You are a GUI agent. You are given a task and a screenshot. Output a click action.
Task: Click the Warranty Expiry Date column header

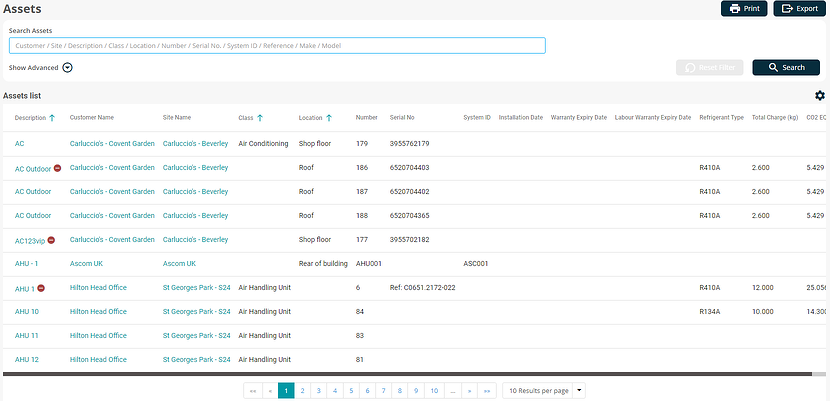tap(579, 117)
